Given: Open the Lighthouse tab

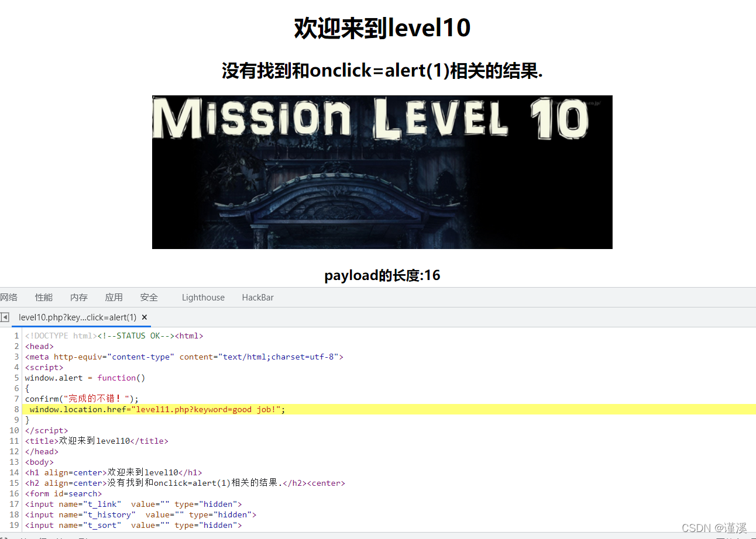Looking at the screenshot, I should pos(203,298).
